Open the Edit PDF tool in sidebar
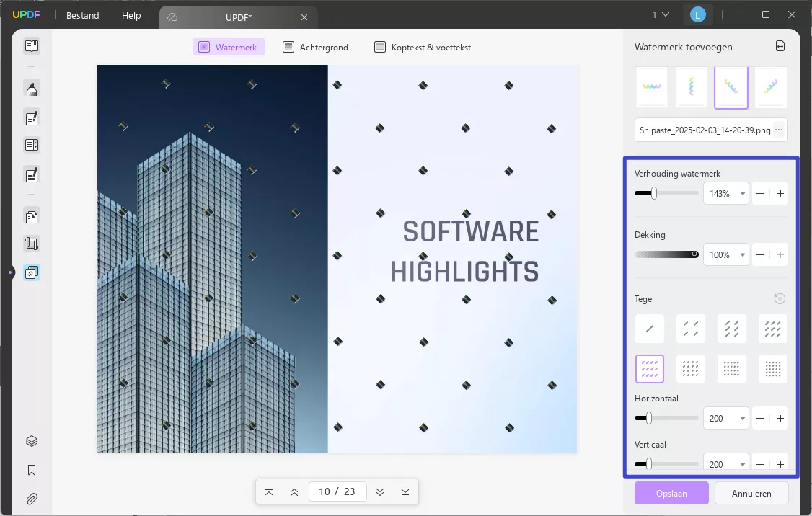The width and height of the screenshot is (812, 516). [31, 117]
